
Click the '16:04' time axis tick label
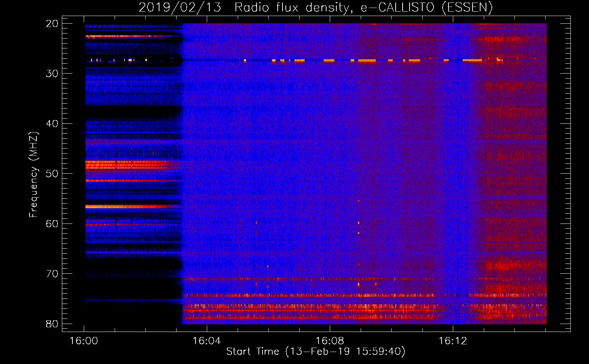pyautogui.click(x=207, y=341)
